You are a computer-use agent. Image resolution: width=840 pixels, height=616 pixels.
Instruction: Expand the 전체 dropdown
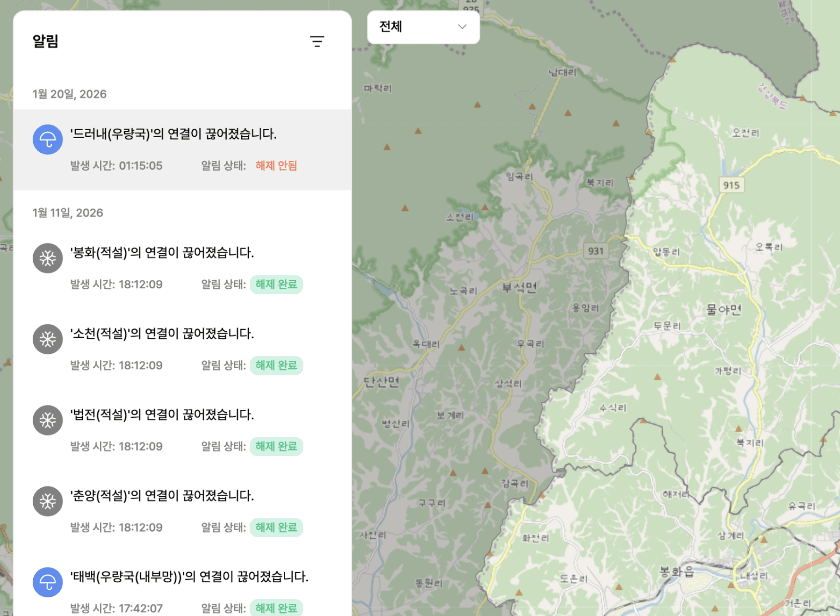[423, 27]
